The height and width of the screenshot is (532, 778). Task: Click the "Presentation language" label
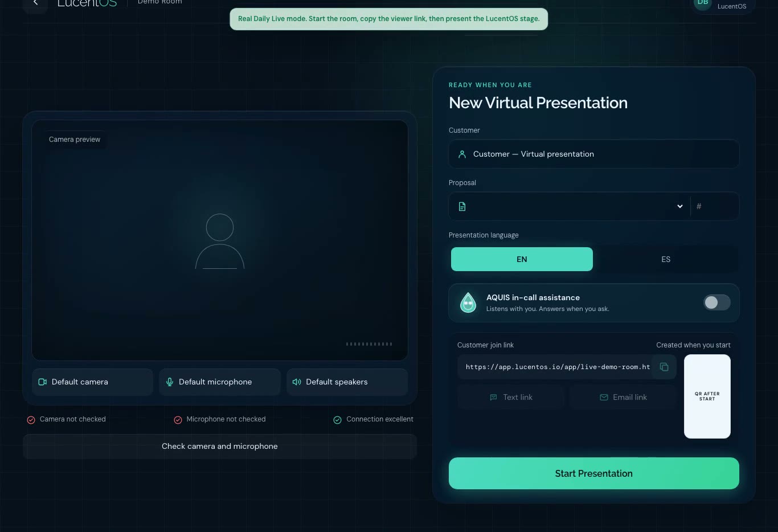coord(484,235)
